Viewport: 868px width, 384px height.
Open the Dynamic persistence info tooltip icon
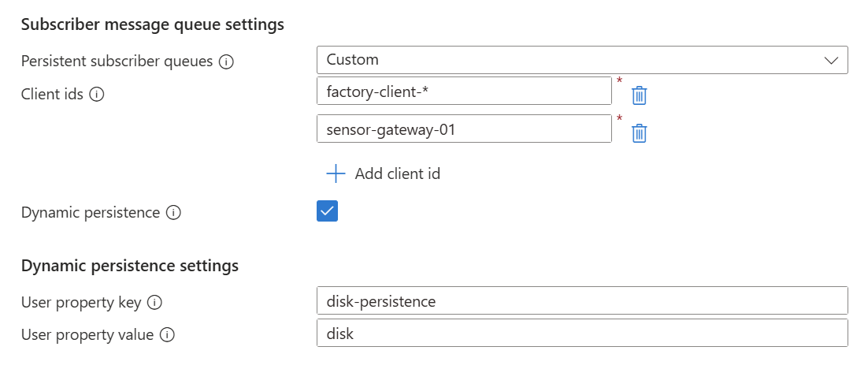tap(174, 213)
